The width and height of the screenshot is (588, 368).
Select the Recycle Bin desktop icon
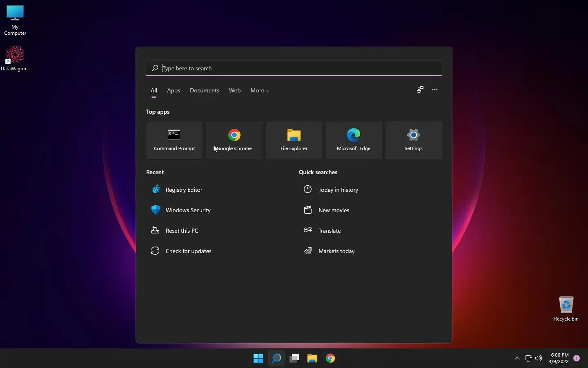566,309
